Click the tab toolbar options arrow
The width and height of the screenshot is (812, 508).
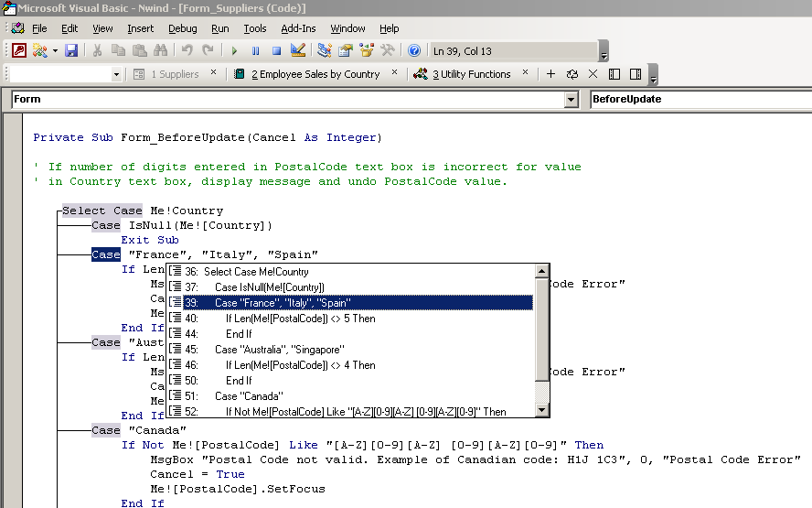654,75
